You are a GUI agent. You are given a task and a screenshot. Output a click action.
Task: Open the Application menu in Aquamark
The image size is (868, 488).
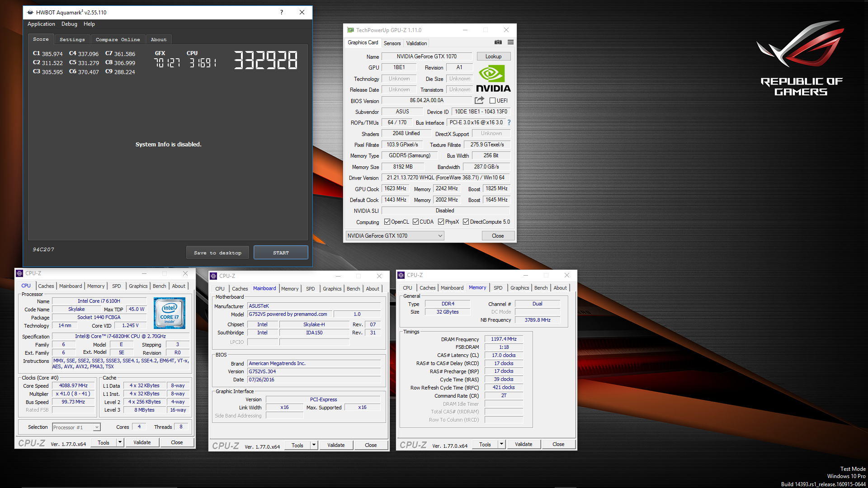[41, 24]
